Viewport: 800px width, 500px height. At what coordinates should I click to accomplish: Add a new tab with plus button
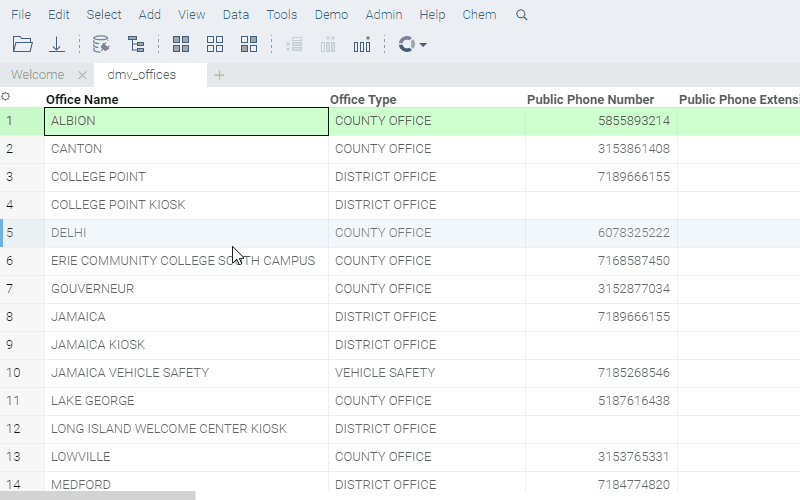pos(219,75)
